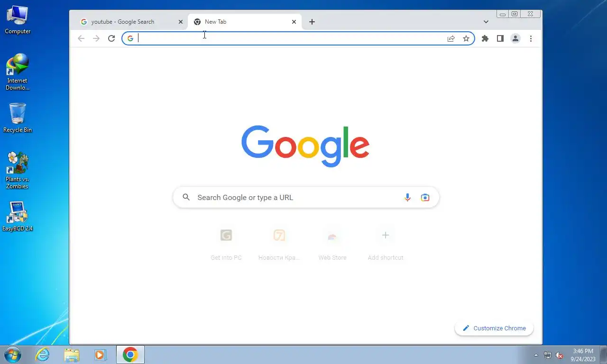Screen dimensions: 607x364
Task: Toggle the Chrome side panel icon
Action: pos(500,38)
